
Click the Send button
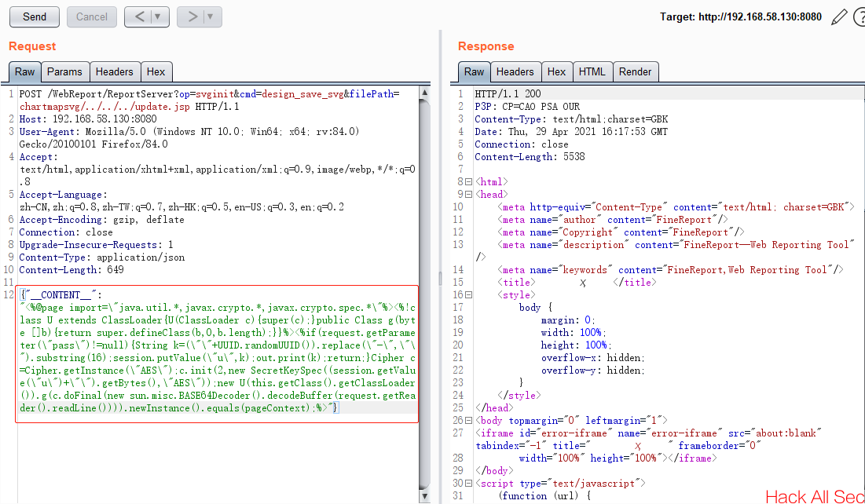pyautogui.click(x=35, y=16)
